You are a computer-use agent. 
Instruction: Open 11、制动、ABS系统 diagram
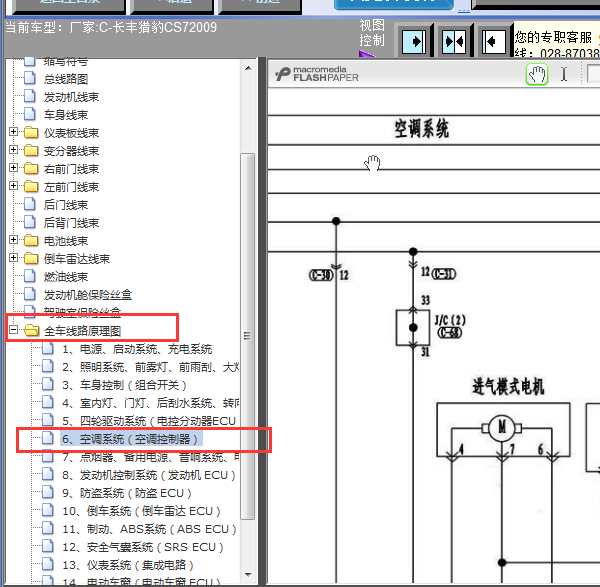tap(149, 529)
